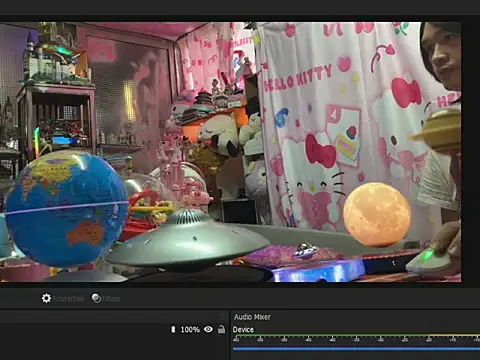
Task: Toggle the source lock icon
Action: click(x=221, y=330)
